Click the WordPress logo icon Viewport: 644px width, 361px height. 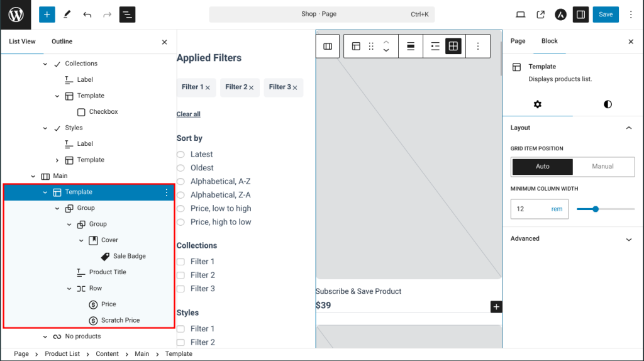(16, 14)
